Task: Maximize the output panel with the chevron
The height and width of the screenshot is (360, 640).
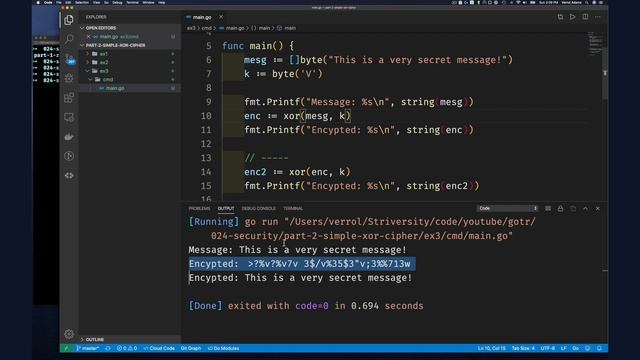Action: 585,208
